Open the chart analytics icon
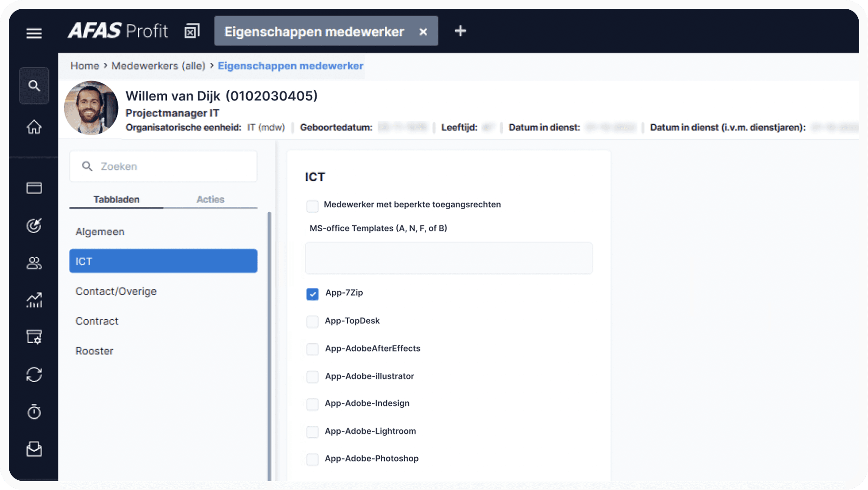The image size is (868, 490). click(x=34, y=300)
